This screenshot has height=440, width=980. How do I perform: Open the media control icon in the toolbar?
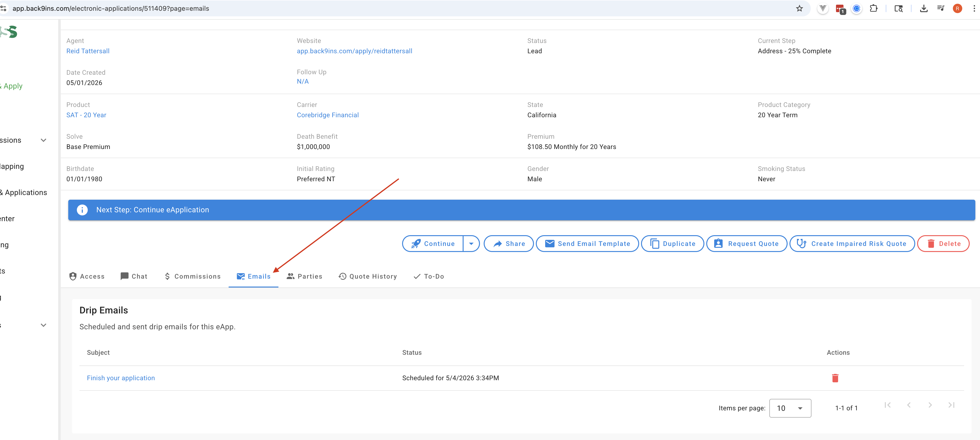point(940,8)
